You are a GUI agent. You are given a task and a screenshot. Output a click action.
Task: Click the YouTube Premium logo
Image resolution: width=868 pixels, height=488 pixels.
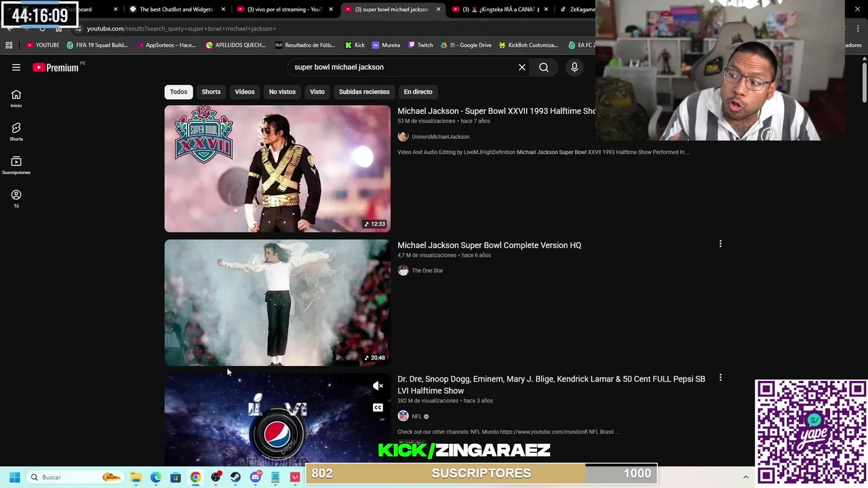(56, 67)
